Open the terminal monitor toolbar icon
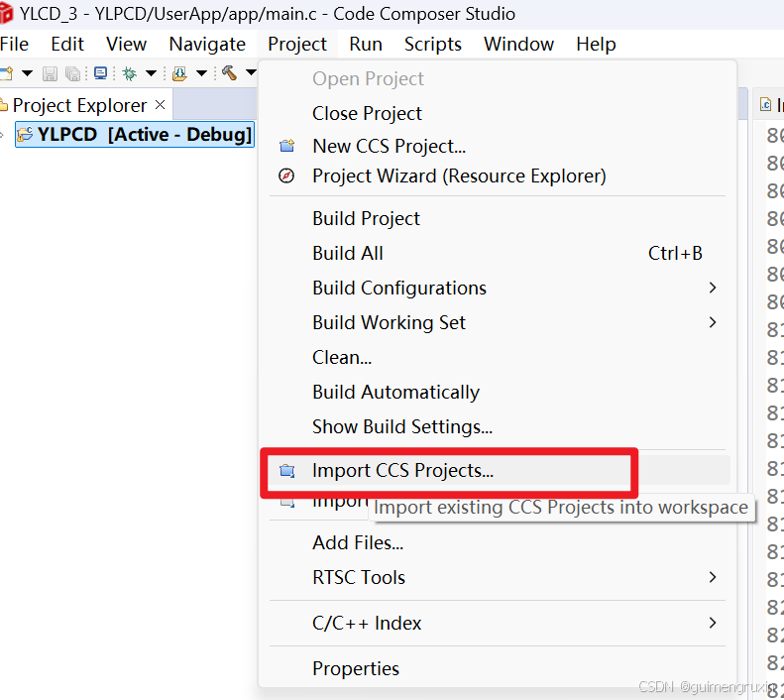Image resolution: width=784 pixels, height=700 pixels. pyautogui.click(x=100, y=73)
